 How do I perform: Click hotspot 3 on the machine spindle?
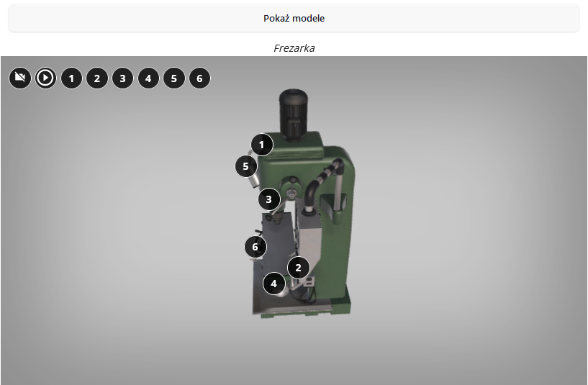click(x=269, y=199)
